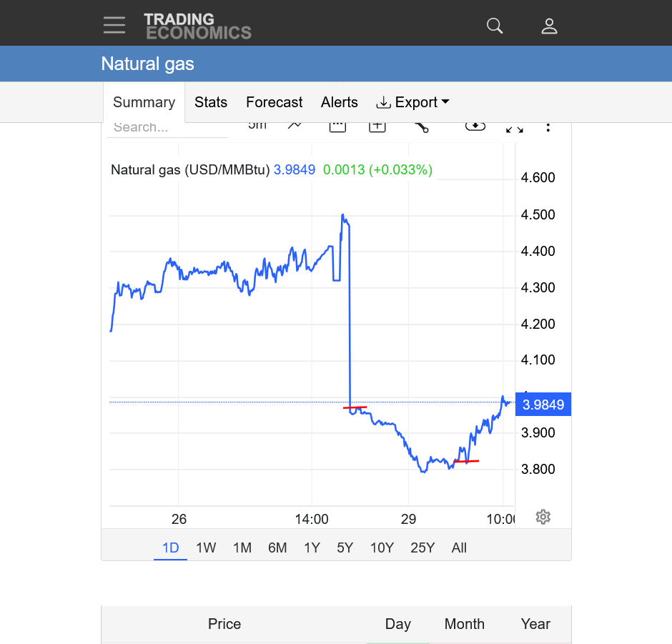The image size is (672, 644).
Task: Select the 5Y time range
Action: pyautogui.click(x=345, y=548)
